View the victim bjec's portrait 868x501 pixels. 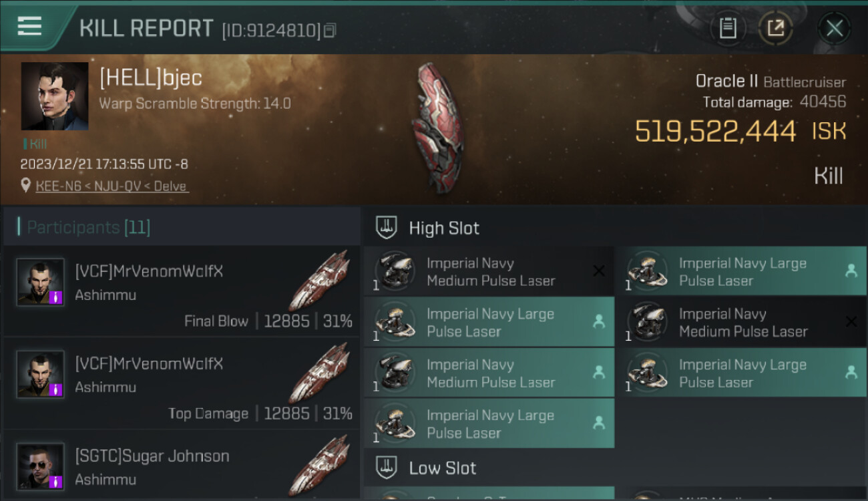pyautogui.click(x=55, y=96)
